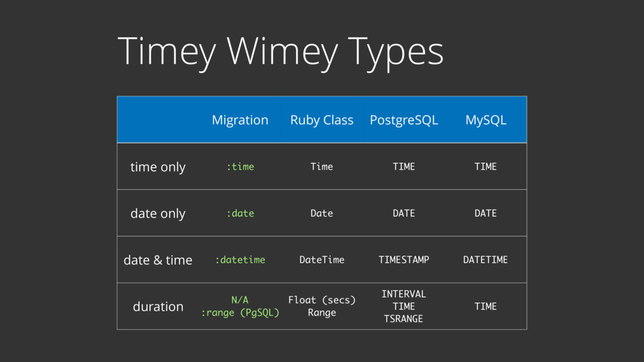
Task: Select the :time migration cell
Action: pyautogui.click(x=240, y=167)
